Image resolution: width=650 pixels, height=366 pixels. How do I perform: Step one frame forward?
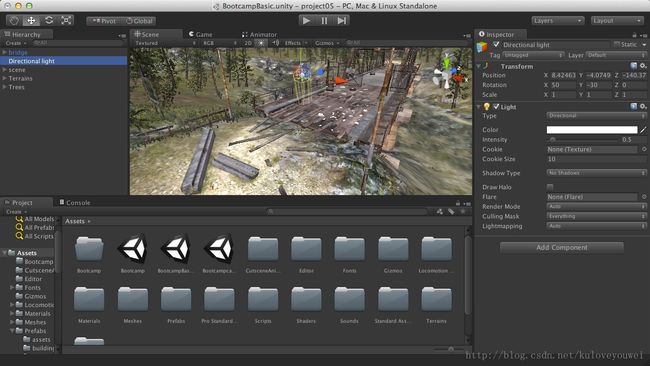click(342, 20)
